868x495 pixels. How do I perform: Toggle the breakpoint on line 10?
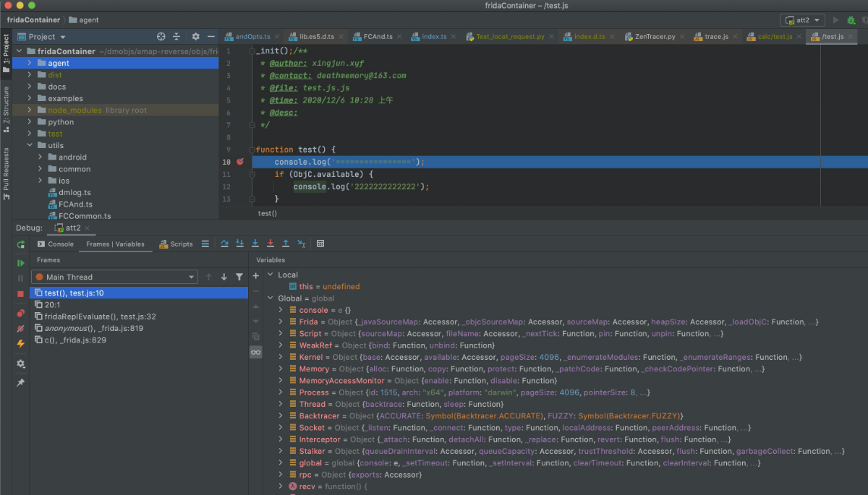coord(239,163)
